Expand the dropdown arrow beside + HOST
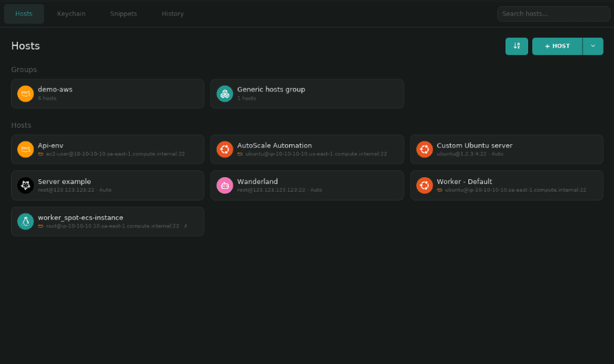 click(593, 46)
